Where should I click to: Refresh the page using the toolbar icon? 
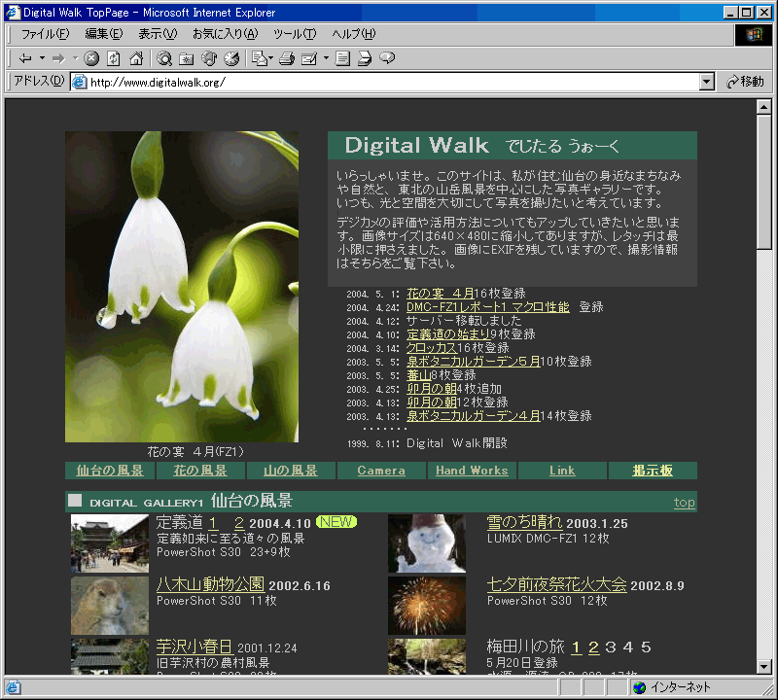tap(114, 58)
